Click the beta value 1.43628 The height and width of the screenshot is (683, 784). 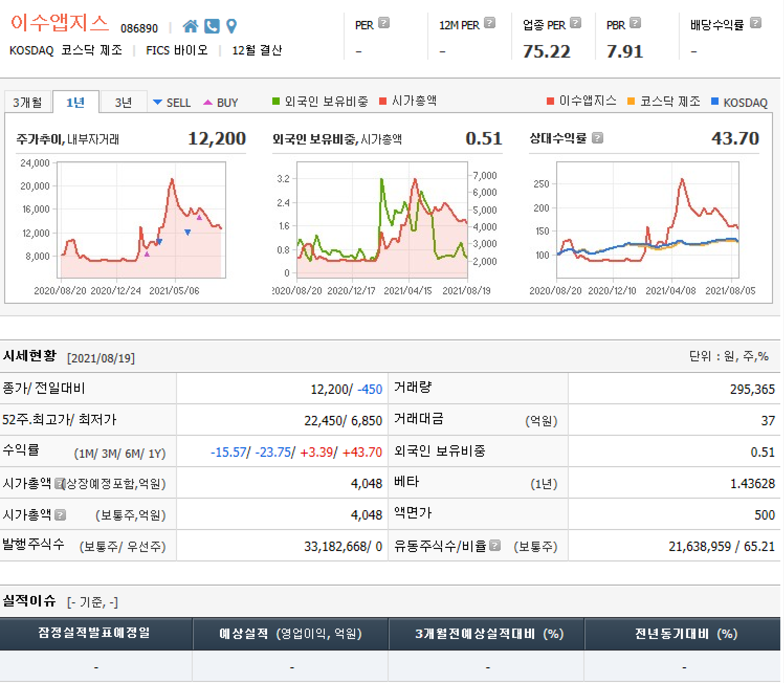tap(752, 483)
